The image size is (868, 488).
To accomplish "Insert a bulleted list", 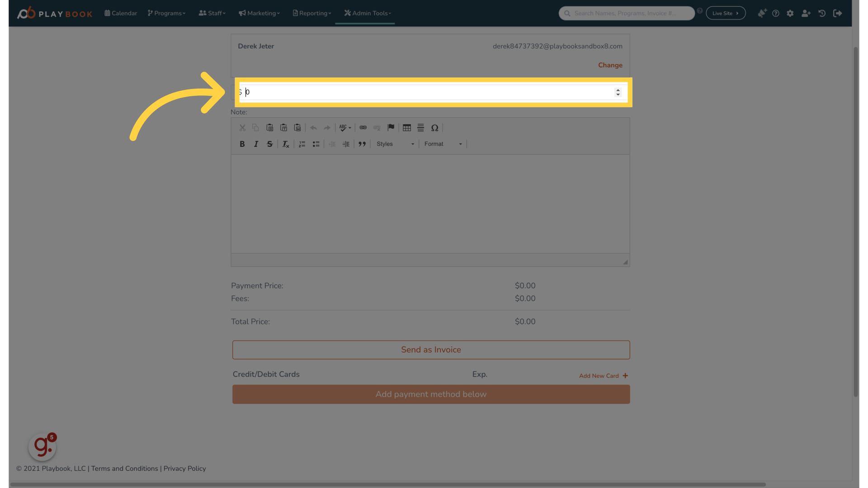I will 316,144.
